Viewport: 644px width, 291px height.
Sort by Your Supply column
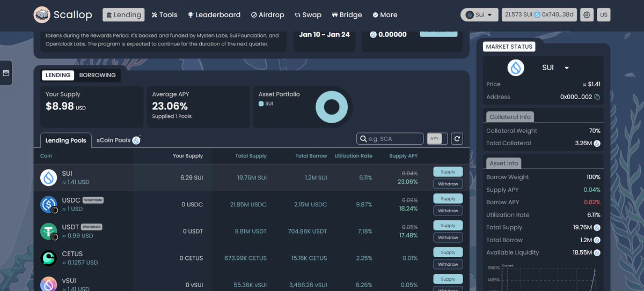point(188,156)
